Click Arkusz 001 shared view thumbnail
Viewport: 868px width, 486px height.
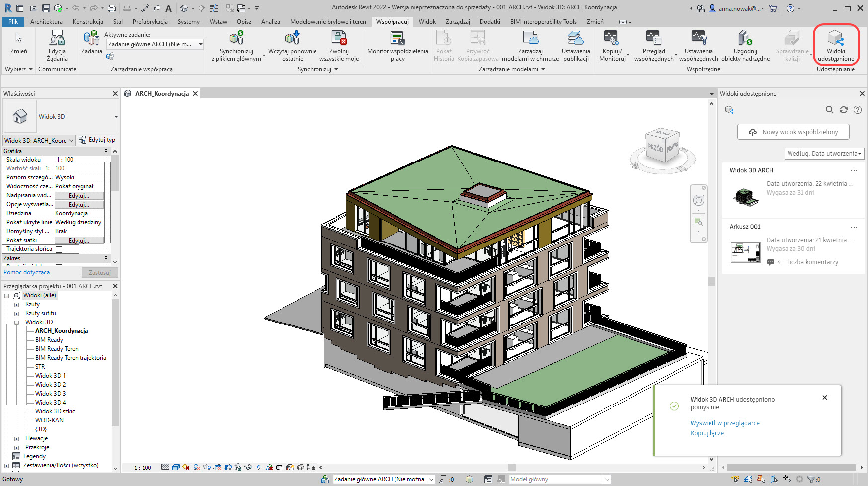pos(745,252)
